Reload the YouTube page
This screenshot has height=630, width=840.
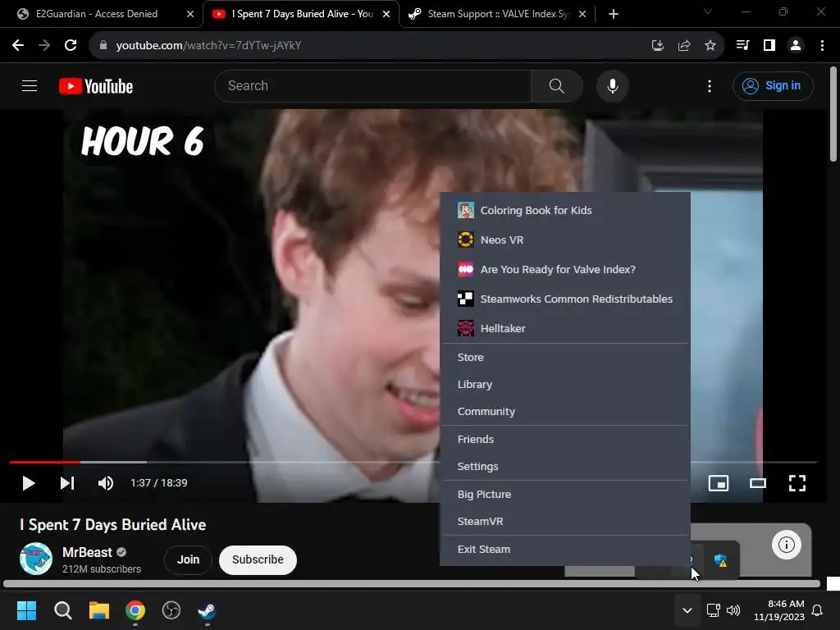pyautogui.click(x=71, y=46)
